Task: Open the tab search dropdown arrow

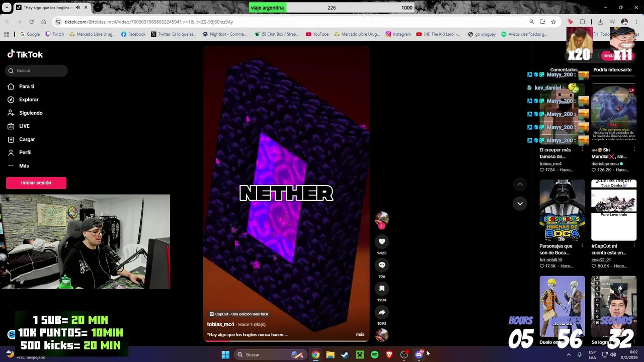Action: pos(7,8)
